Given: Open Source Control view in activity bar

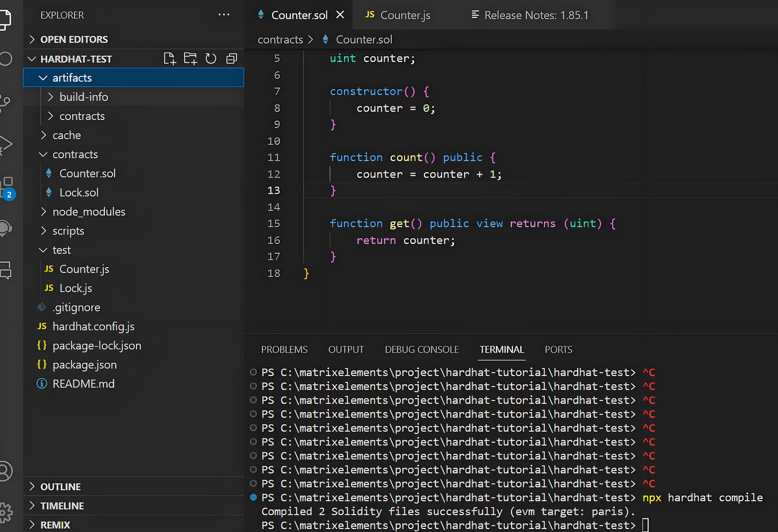Looking at the screenshot, I should [x=5, y=103].
